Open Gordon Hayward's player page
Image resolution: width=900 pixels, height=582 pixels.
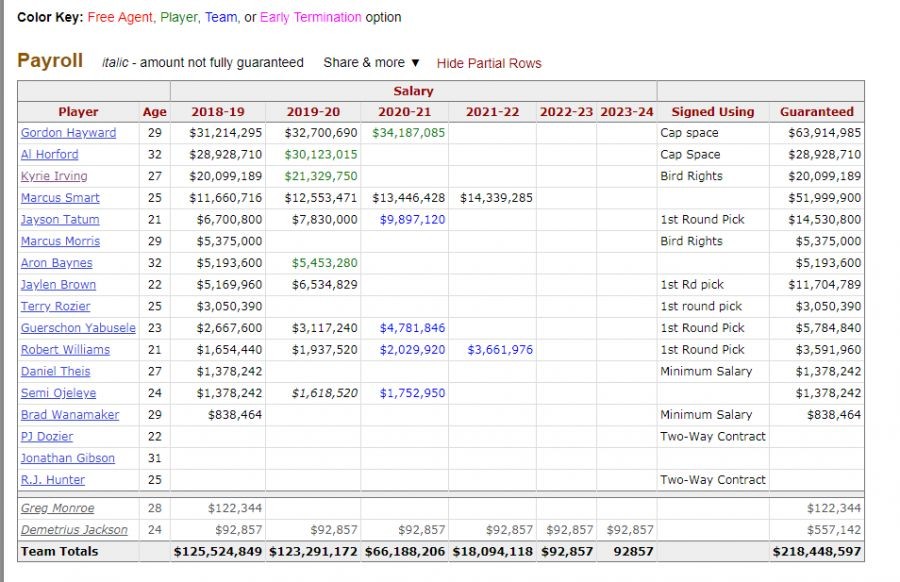click(x=68, y=133)
